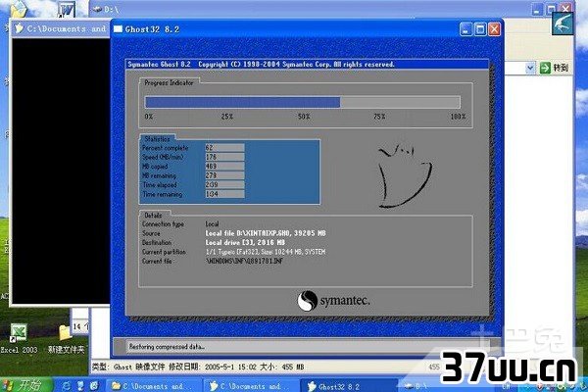
Task: Click the Restoring compressed data status text
Action: coord(167,347)
